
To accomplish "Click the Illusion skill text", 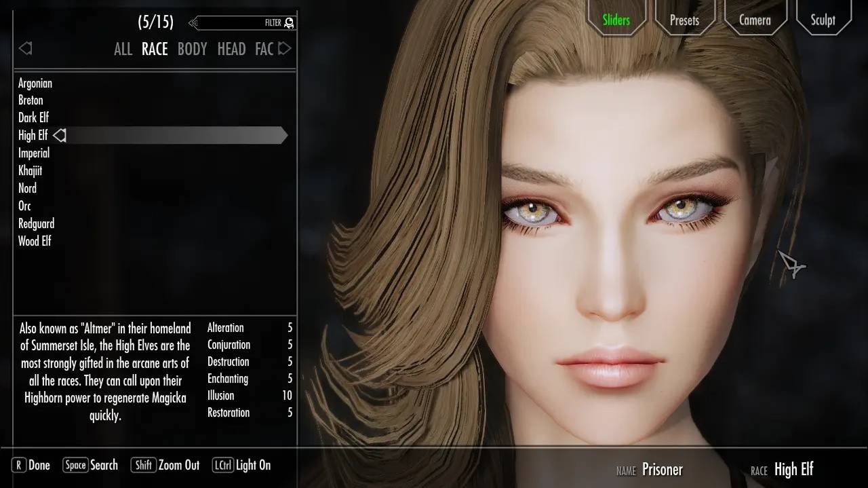I will pos(221,396).
